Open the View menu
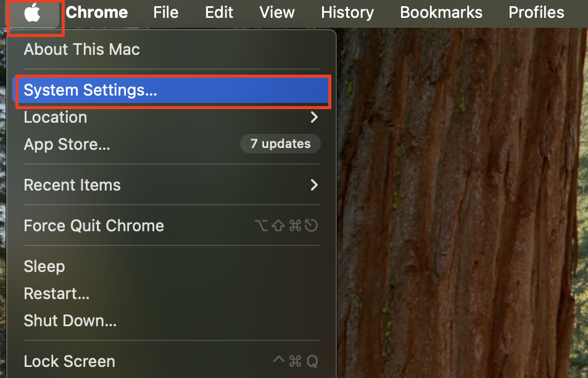Image resolution: width=588 pixels, height=378 pixels. point(277,12)
